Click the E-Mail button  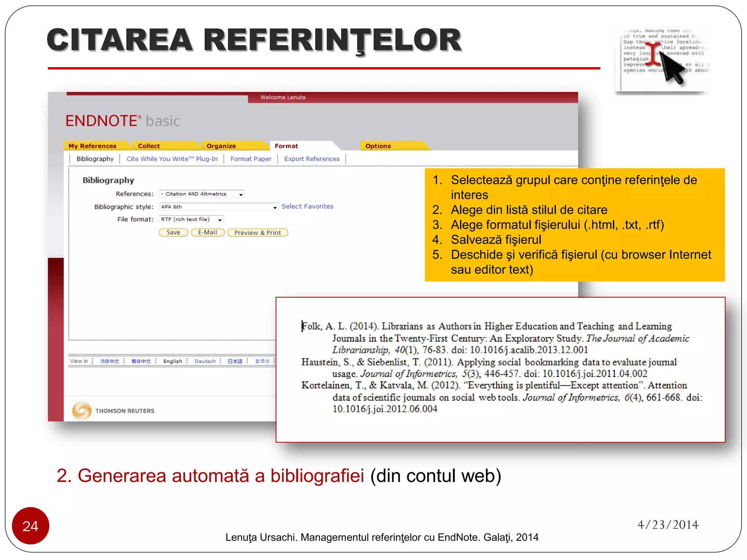208,233
